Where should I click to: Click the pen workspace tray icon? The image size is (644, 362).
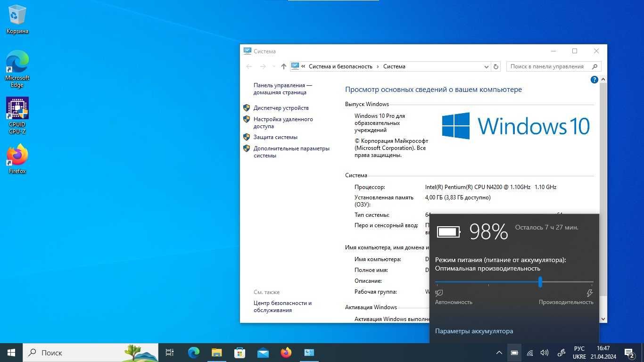561,353
